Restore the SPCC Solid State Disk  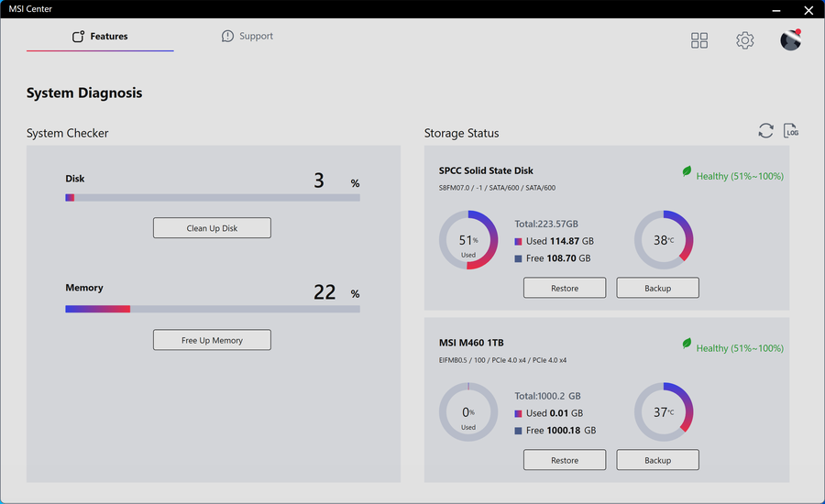[x=565, y=288]
